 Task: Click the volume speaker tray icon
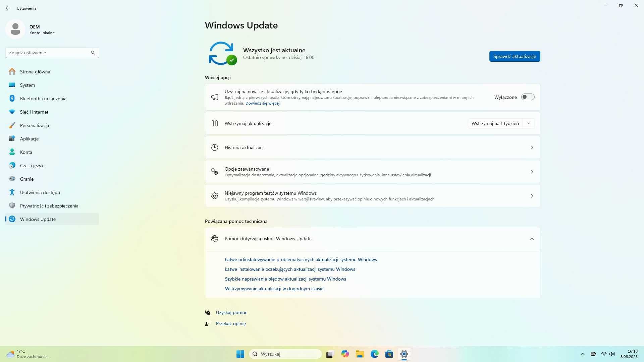coord(612,354)
